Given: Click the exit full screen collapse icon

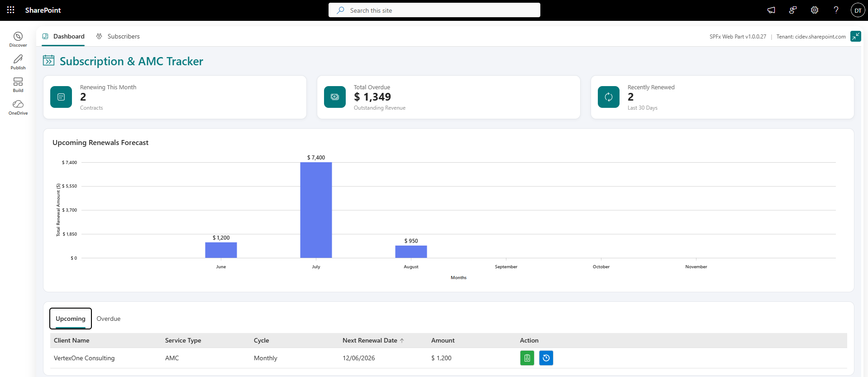Looking at the screenshot, I should click(x=855, y=36).
